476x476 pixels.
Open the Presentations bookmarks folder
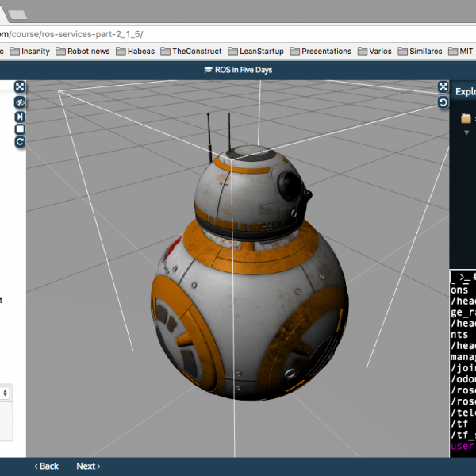click(x=321, y=52)
